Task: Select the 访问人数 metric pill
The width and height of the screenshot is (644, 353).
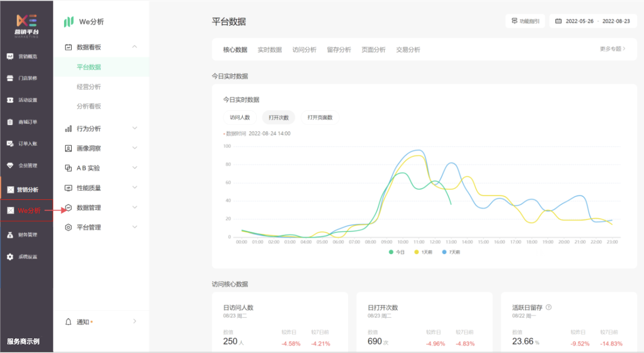Action: click(240, 118)
